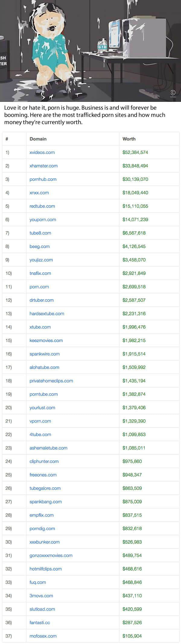
Task: Open the beeg.com link
Action: point(40,246)
